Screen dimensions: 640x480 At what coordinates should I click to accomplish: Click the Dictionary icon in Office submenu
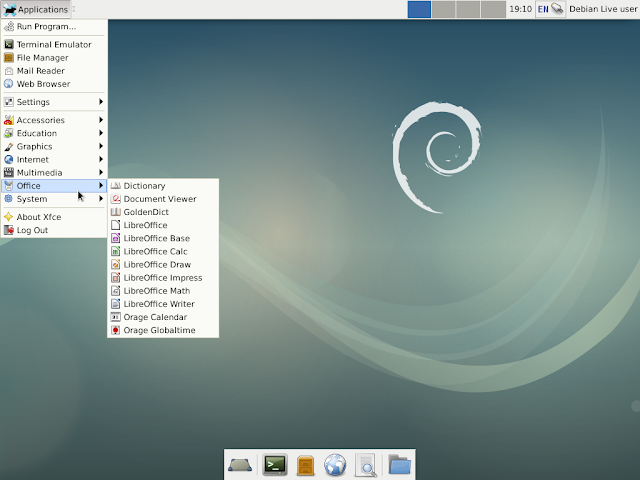click(116, 186)
